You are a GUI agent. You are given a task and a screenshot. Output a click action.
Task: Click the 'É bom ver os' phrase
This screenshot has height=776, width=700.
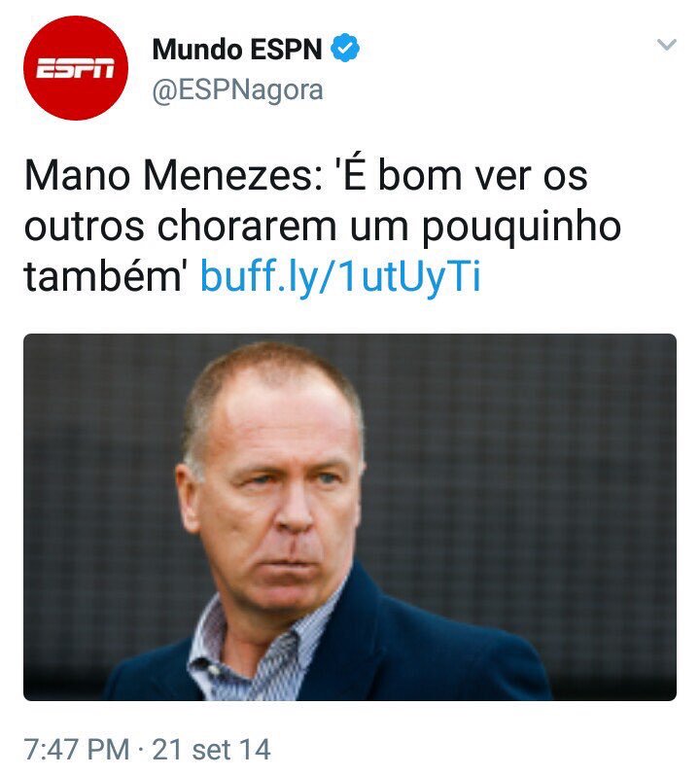[x=461, y=176]
